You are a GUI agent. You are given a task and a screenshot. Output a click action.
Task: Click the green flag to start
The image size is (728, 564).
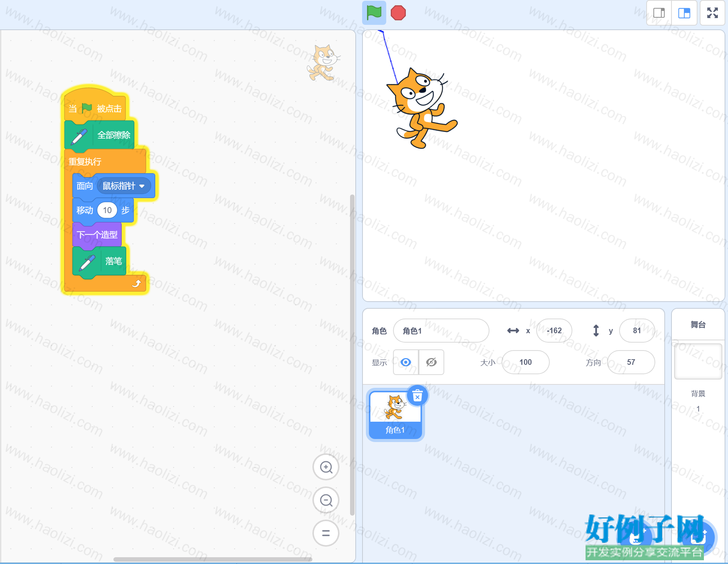(374, 13)
